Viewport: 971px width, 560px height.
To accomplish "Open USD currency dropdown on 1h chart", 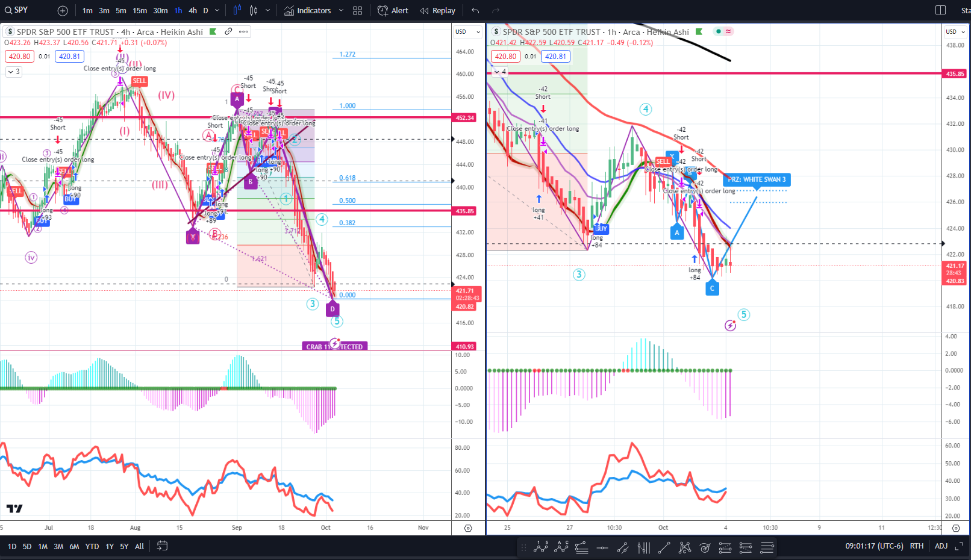I will tap(955, 32).
